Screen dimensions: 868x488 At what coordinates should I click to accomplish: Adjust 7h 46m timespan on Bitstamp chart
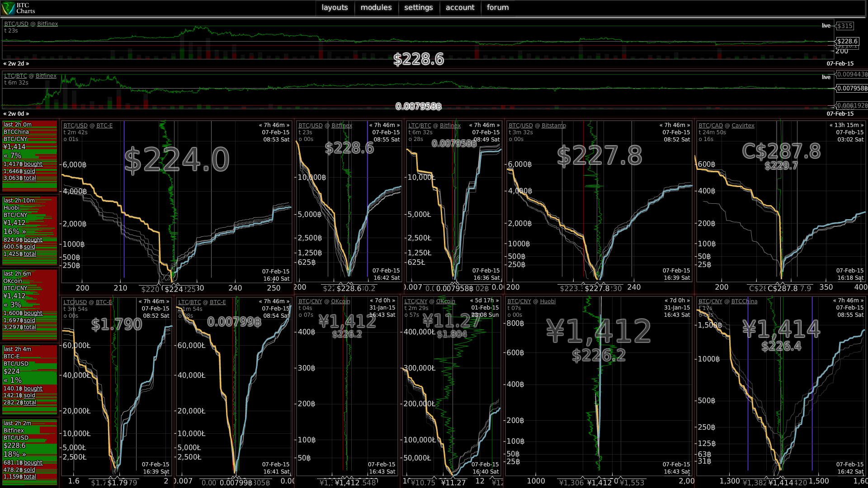[x=675, y=125]
